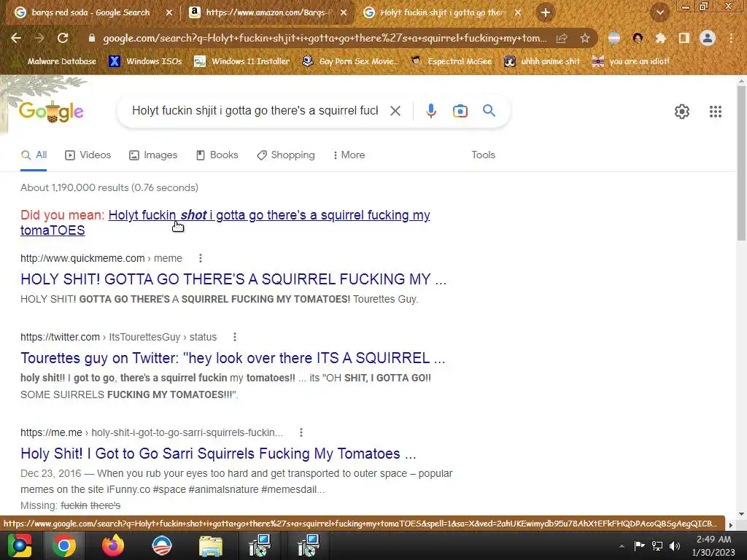Open options for the me.me result
747x560 pixels.
pyautogui.click(x=301, y=432)
